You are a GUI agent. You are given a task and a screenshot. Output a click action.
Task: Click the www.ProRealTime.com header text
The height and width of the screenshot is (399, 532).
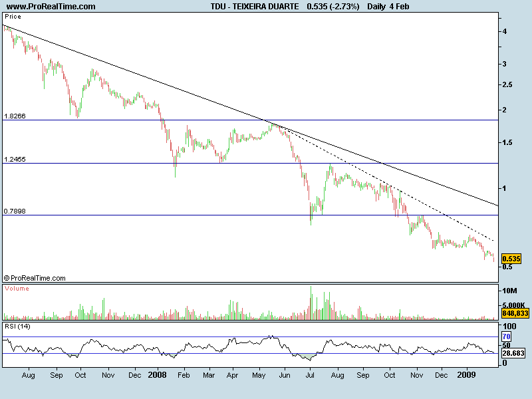51,7
